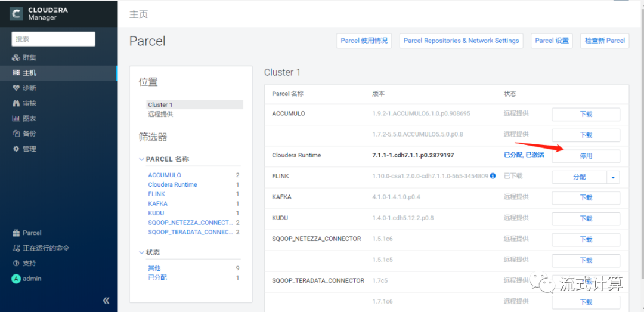The width and height of the screenshot is (644, 312).
Task: Filter by ACCUMULO parcel name
Action: pos(165,175)
